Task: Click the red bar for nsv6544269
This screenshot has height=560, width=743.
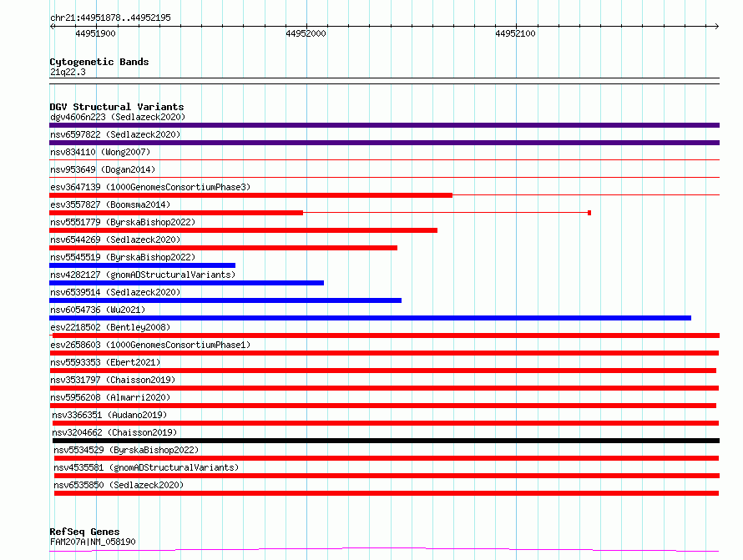Action: (x=223, y=248)
